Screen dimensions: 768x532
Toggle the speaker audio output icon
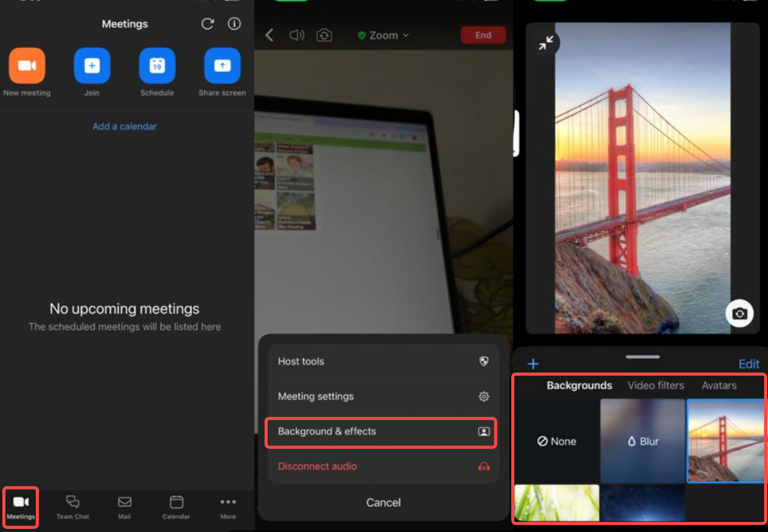pyautogui.click(x=297, y=35)
